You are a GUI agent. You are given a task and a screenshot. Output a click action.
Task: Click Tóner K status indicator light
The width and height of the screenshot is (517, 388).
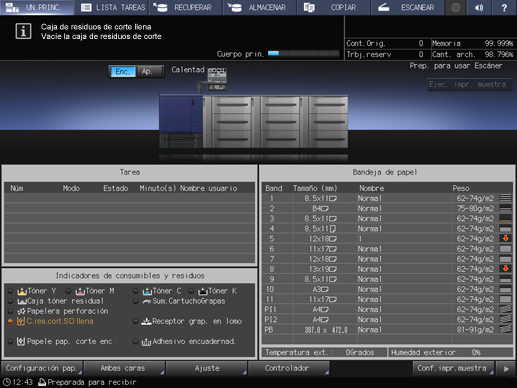(191, 291)
